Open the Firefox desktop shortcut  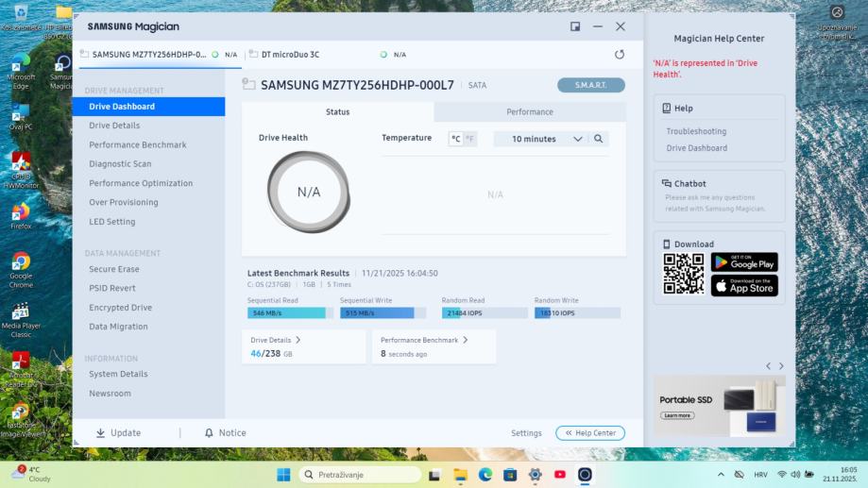(21, 216)
